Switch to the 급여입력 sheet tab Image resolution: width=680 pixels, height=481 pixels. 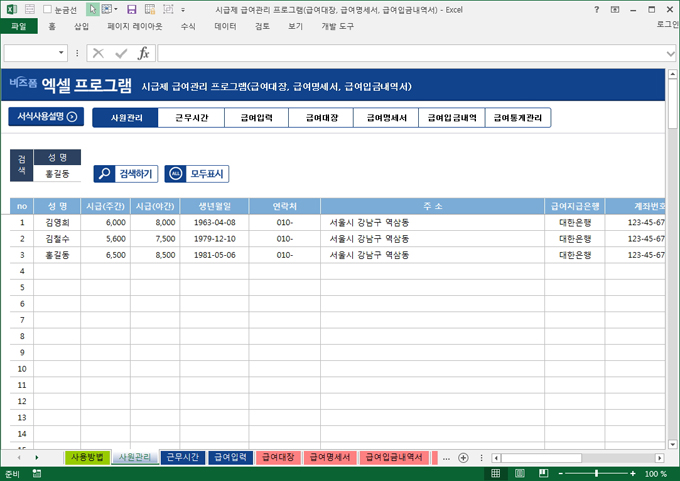click(230, 457)
